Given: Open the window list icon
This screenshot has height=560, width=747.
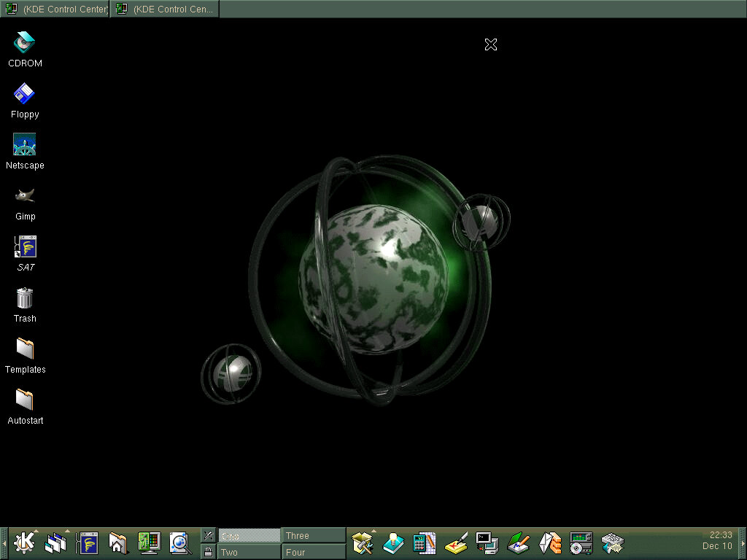Looking at the screenshot, I should 56,543.
